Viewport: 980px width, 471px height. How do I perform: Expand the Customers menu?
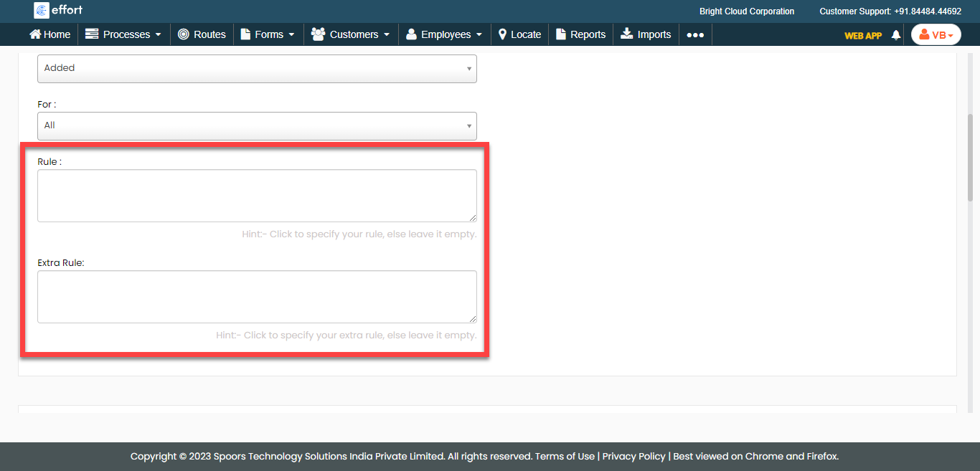click(x=351, y=34)
